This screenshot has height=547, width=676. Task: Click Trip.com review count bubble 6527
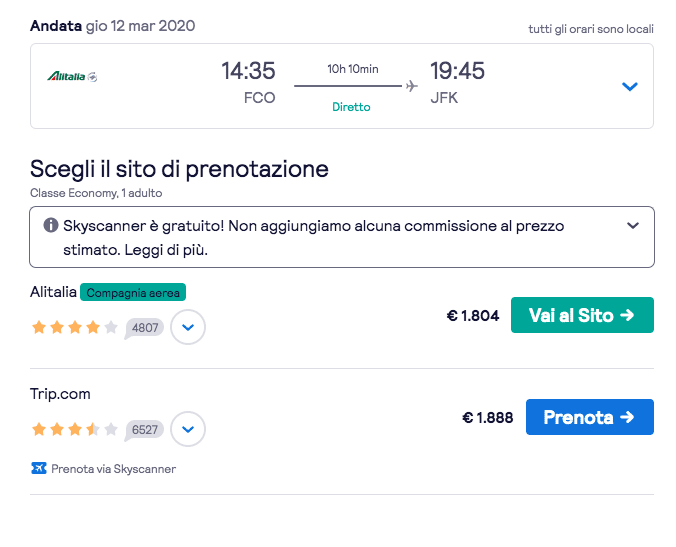coord(145,429)
